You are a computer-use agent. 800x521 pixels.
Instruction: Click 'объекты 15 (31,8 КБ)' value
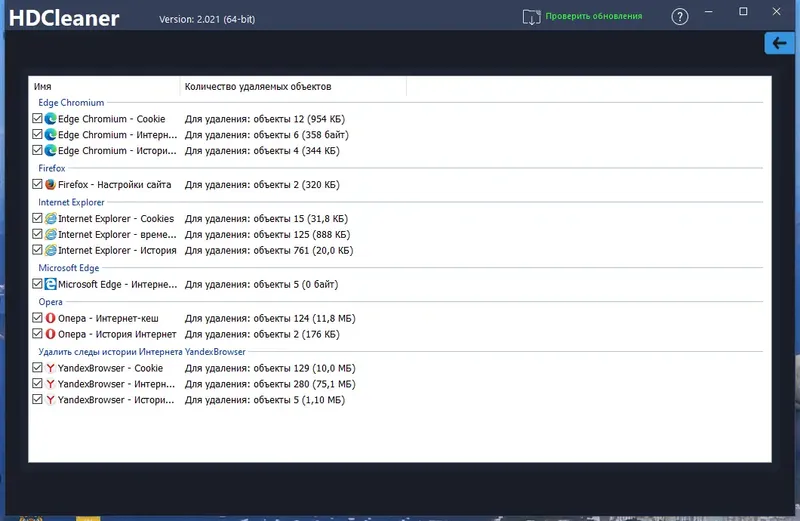pos(301,218)
